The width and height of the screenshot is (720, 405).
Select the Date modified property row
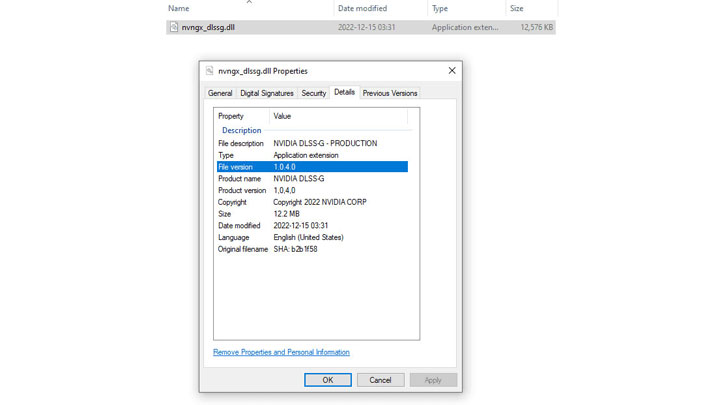click(312, 225)
